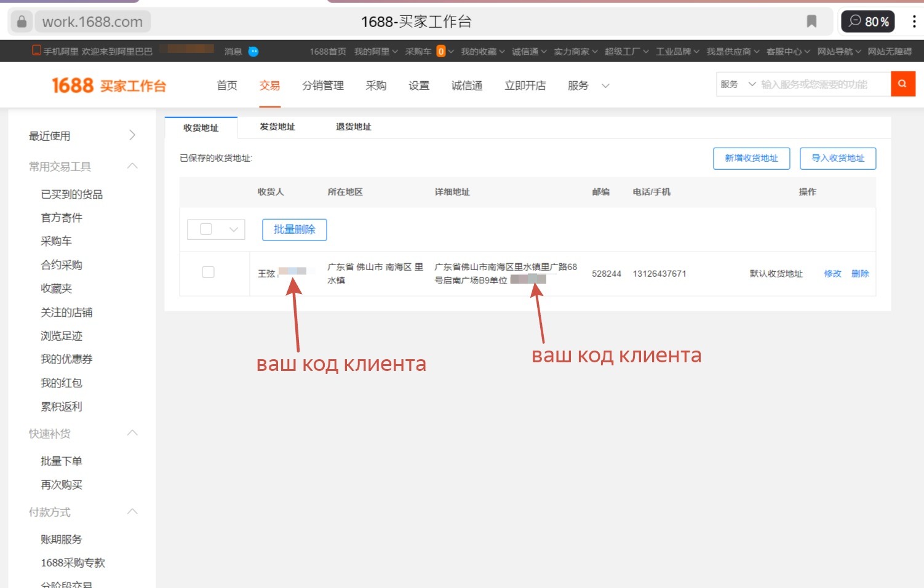Click the 导入收货地址 button
The width and height of the screenshot is (924, 588).
(838, 158)
